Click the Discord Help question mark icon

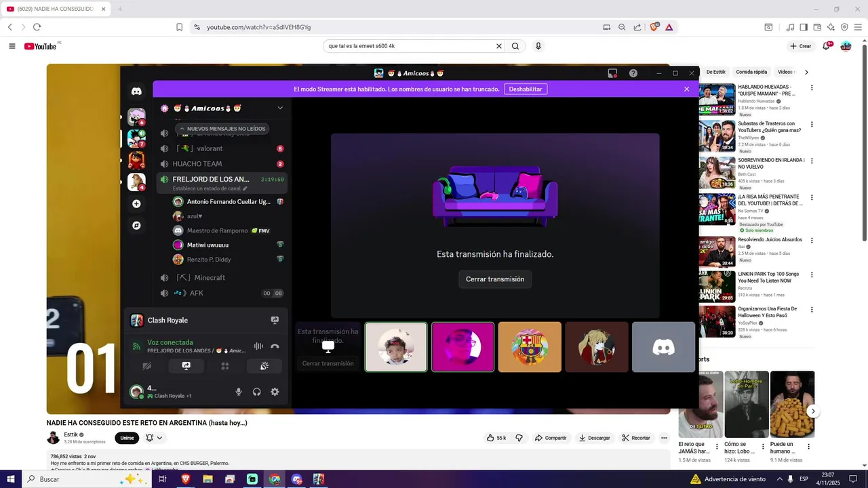point(633,73)
